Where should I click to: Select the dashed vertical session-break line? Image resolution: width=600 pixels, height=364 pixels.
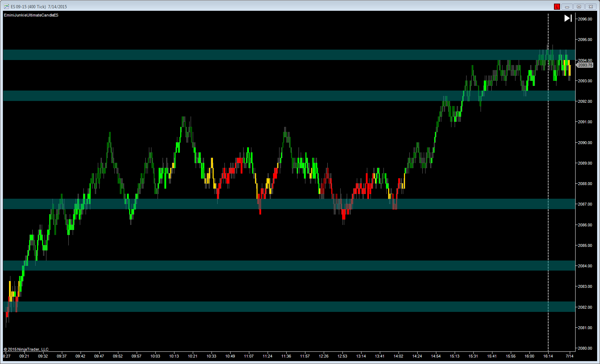(x=548, y=183)
